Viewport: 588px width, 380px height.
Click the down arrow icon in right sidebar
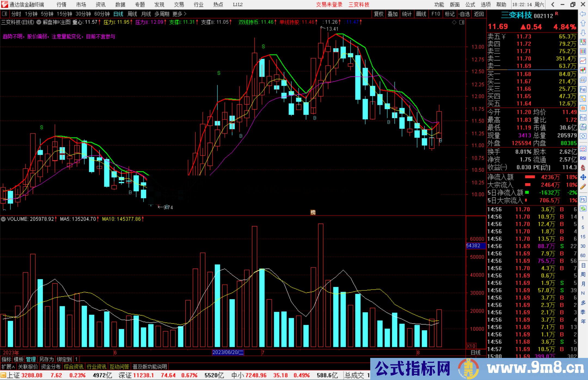[x=583, y=33]
